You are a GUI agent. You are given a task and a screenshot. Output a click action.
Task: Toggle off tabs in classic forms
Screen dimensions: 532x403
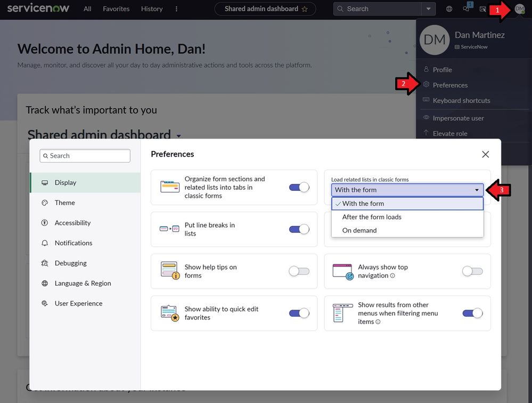299,187
